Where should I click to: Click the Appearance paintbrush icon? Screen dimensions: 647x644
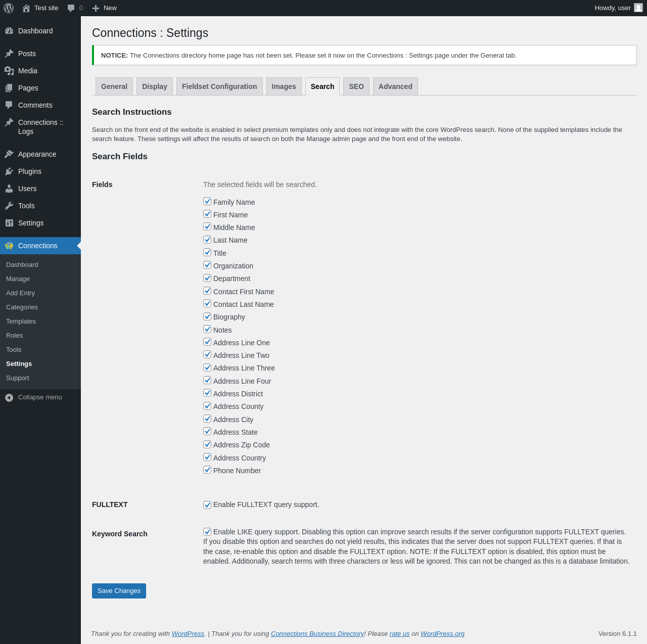(9, 154)
